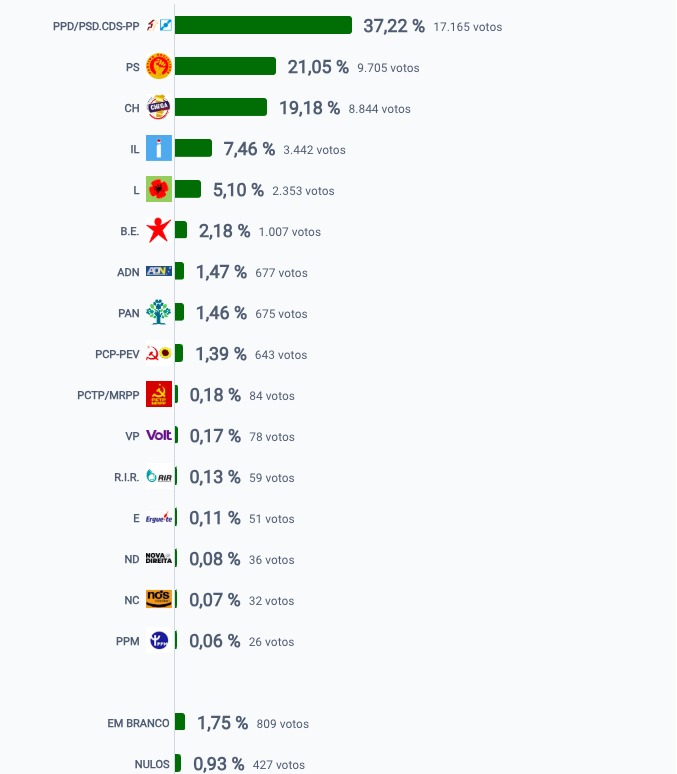Viewport: 677px width, 774px height.
Task: Click the Chega party logo
Action: (x=159, y=107)
